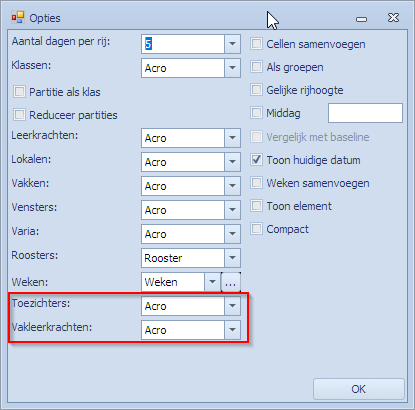The height and width of the screenshot is (410, 415).
Task: Expand the Roosters combo box
Action: click(232, 258)
